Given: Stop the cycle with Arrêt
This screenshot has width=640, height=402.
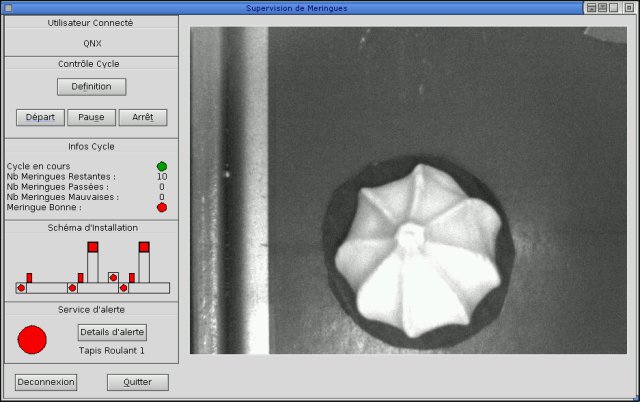Looking at the screenshot, I should 143,118.
